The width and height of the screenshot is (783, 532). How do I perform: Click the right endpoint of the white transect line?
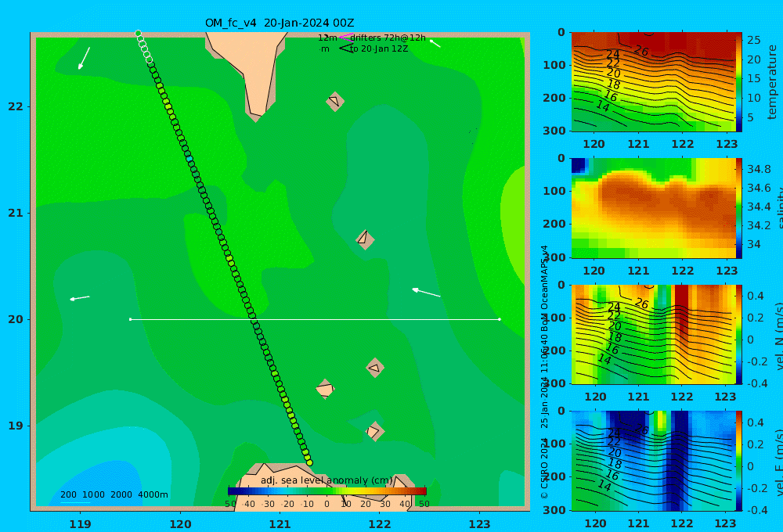coord(500,319)
